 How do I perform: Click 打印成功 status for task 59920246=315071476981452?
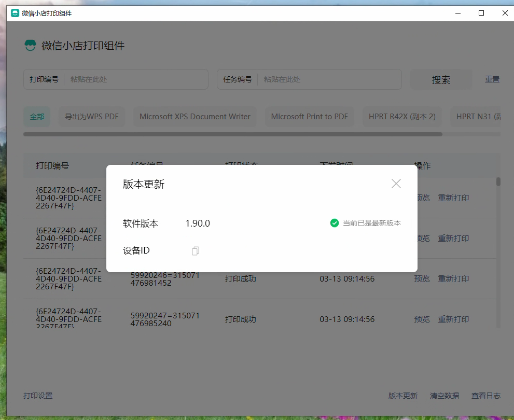[240, 279]
